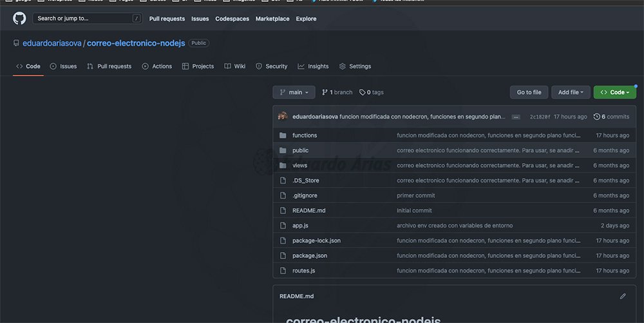Click the package-lock.json file icon
This screenshot has height=323, width=644.
[283, 240]
